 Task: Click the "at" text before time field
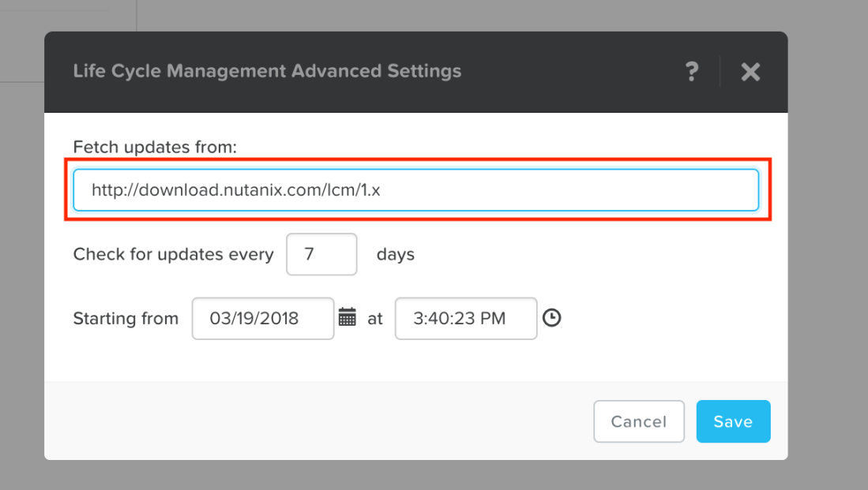(x=375, y=319)
